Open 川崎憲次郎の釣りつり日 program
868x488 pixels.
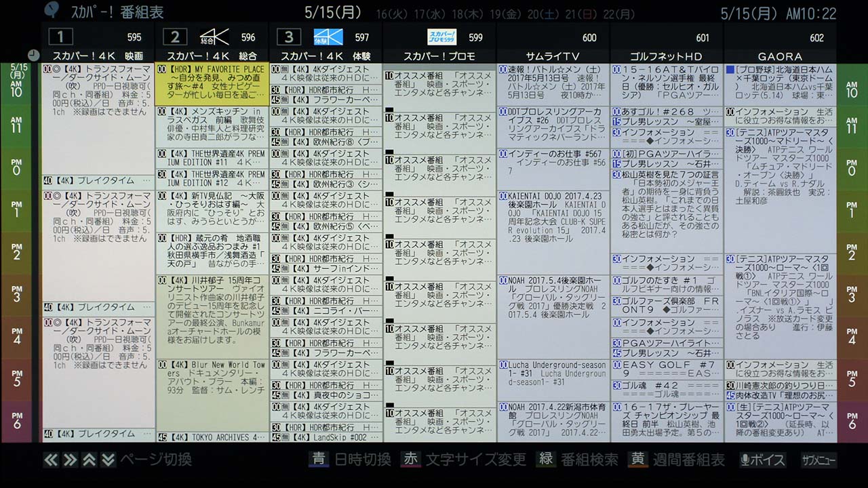(781, 385)
